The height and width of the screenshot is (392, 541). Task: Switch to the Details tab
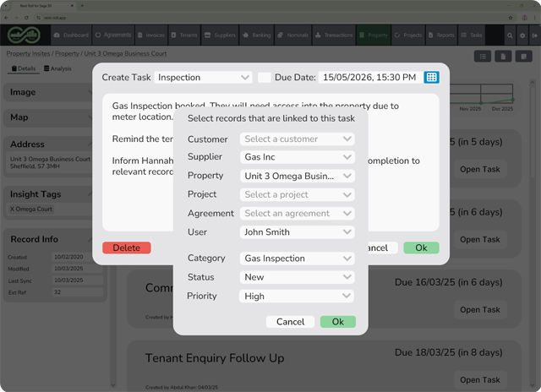[24, 68]
